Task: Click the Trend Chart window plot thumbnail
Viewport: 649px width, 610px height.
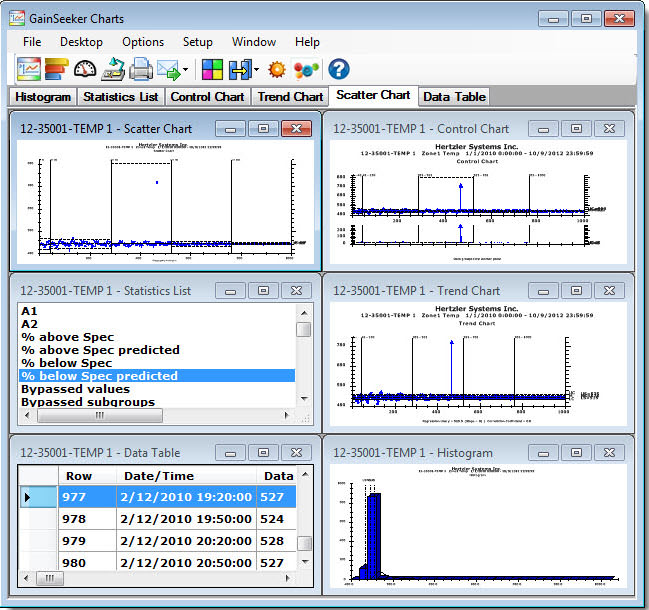Action: click(467, 368)
